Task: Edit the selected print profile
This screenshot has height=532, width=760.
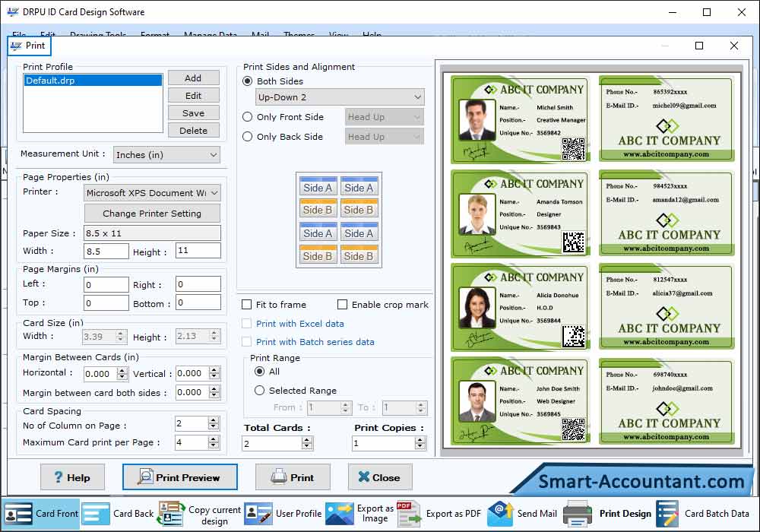Action: coord(193,96)
